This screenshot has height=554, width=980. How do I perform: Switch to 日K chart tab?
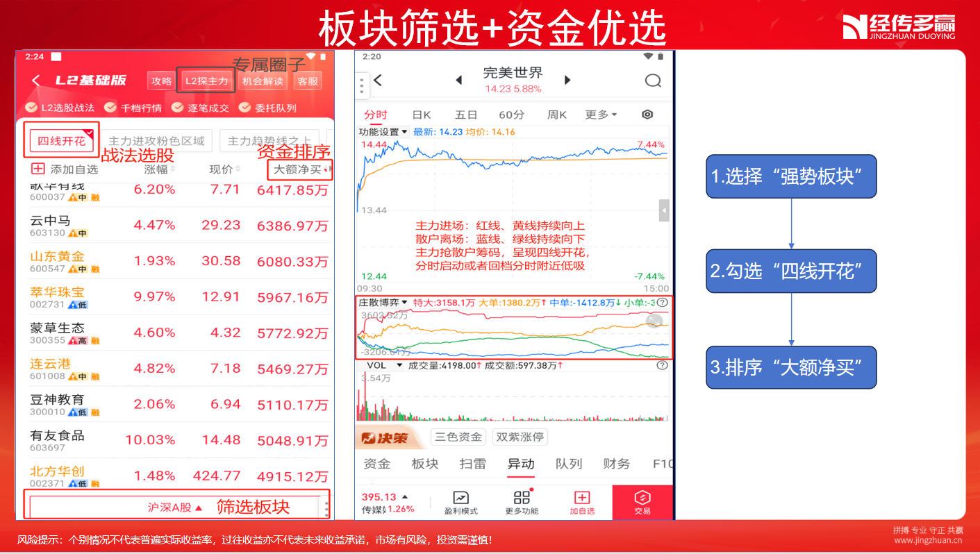click(x=422, y=115)
